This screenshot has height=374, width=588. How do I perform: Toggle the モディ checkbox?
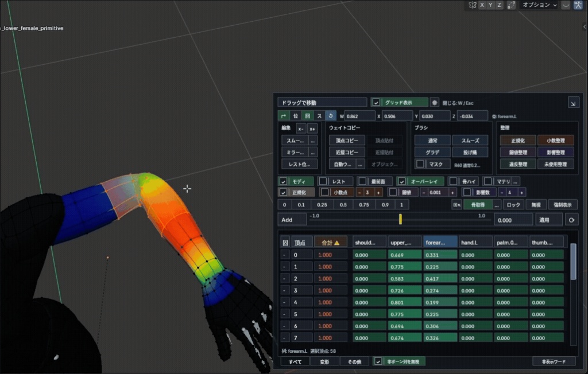click(284, 181)
